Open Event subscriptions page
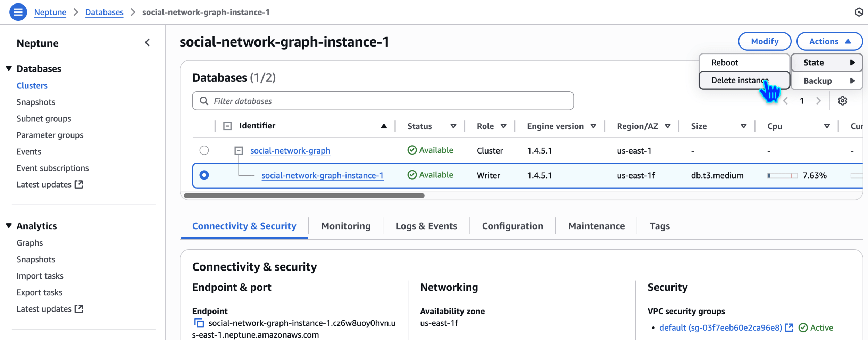Viewport: 868px width, 340px height. 53,168
